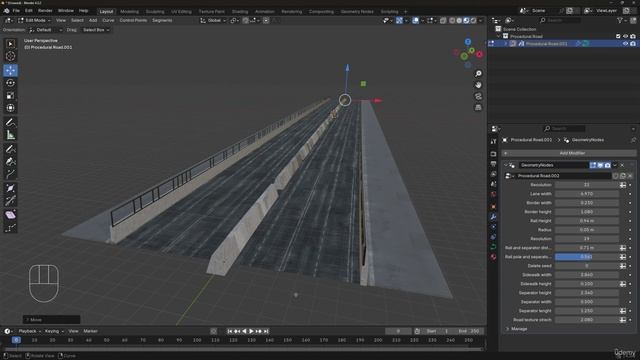Open the Drag Select Box dropdown
Screen dimensions: 640x360
click(96, 30)
